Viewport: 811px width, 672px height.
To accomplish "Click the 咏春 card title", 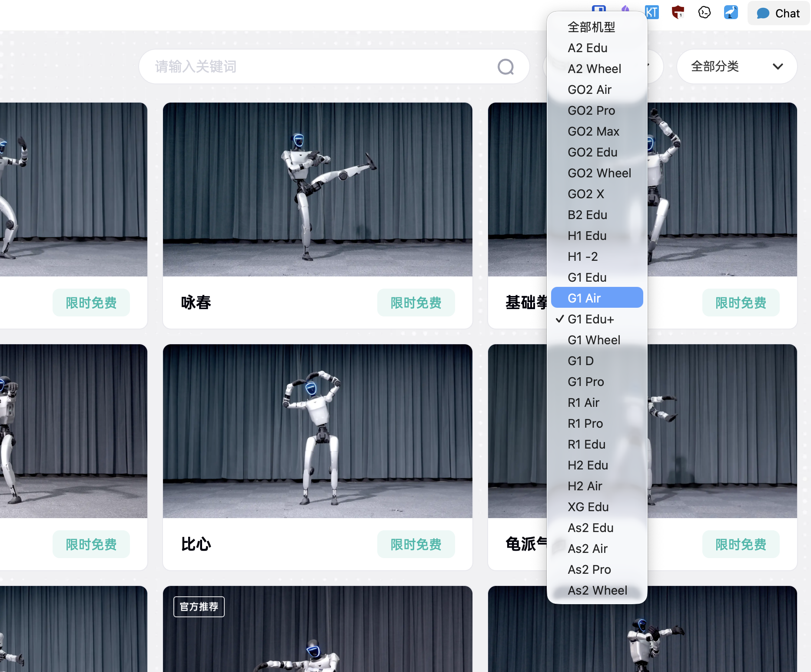I will pos(196,303).
